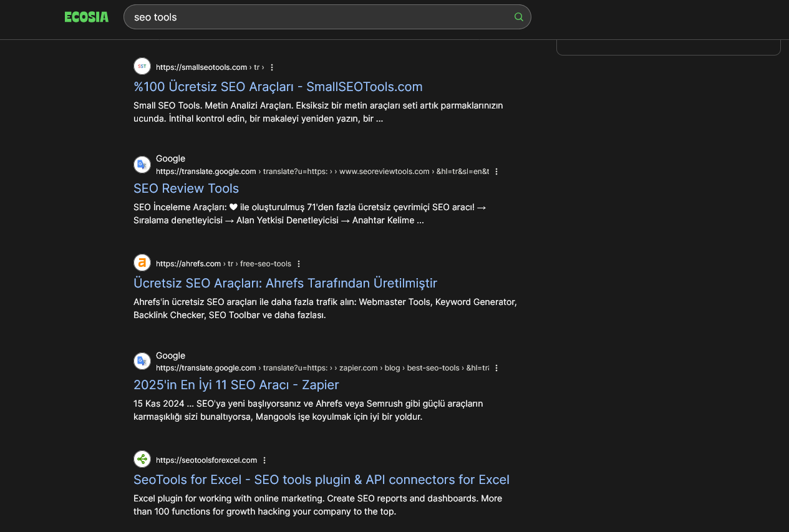Focus the search box containing 'seo tools'
The image size is (789, 532).
[318, 17]
